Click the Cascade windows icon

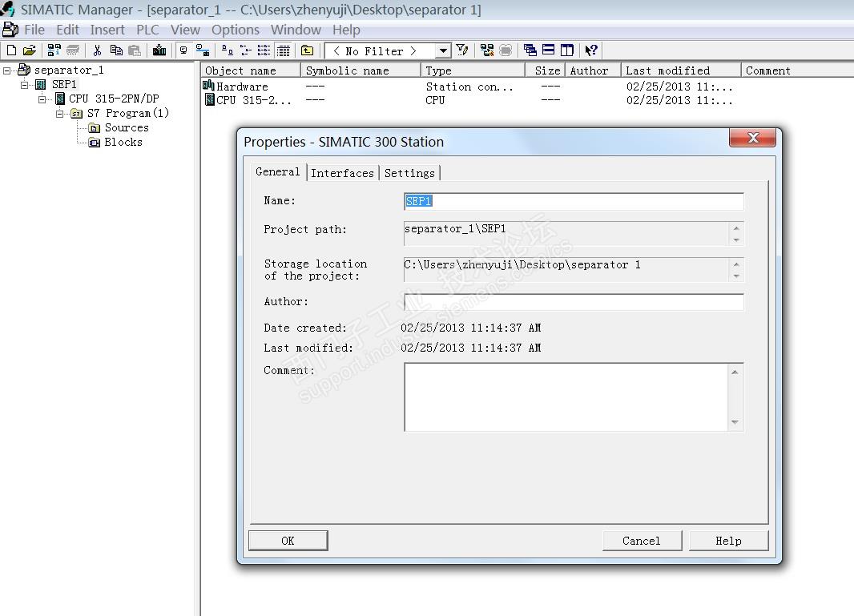[530, 50]
